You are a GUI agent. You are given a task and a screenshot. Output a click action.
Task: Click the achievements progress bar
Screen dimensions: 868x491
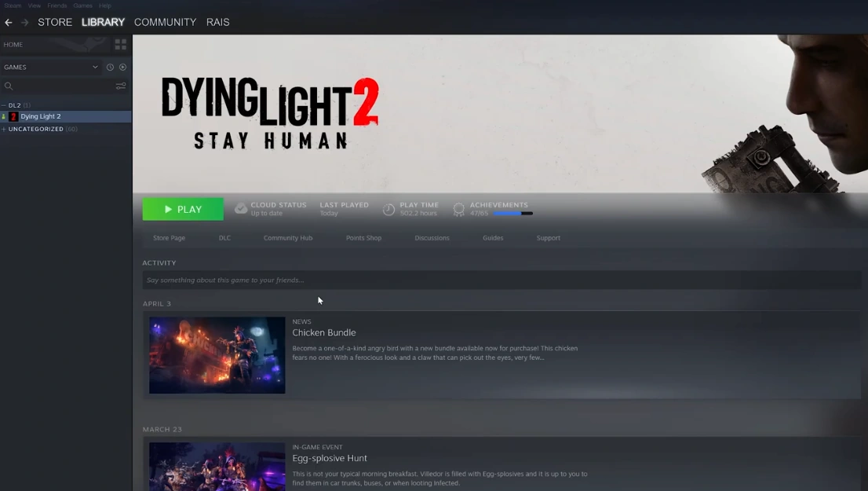tap(512, 214)
